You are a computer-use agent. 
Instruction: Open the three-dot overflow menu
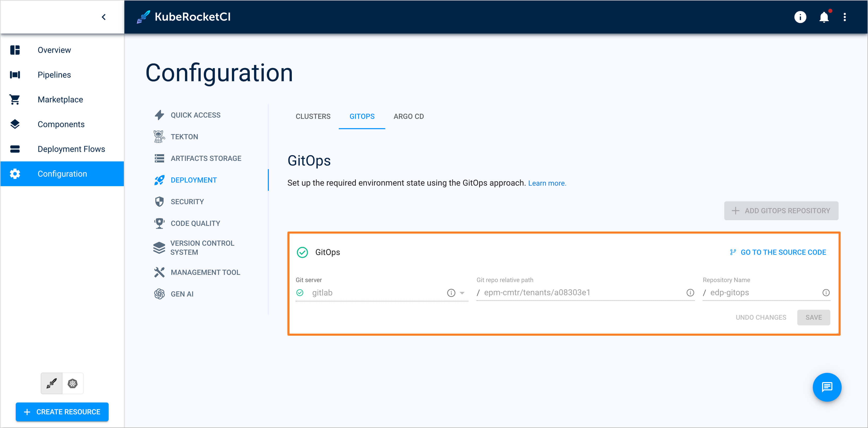point(845,17)
